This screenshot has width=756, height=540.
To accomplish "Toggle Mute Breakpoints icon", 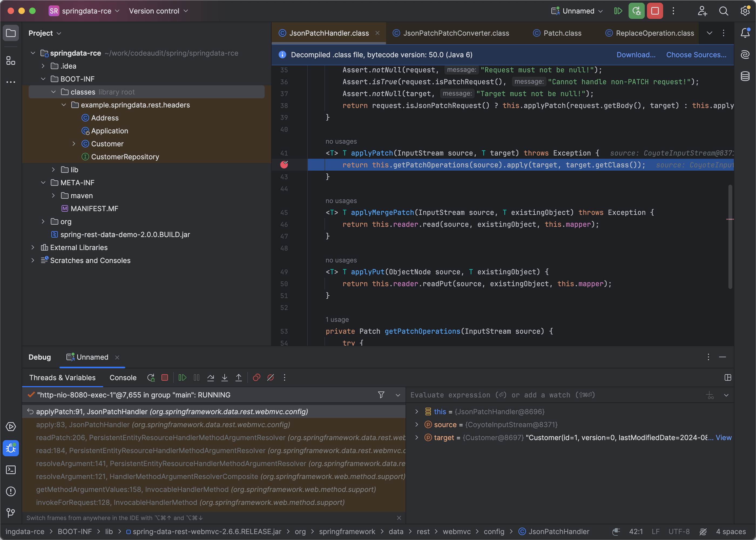I will click(x=271, y=377).
